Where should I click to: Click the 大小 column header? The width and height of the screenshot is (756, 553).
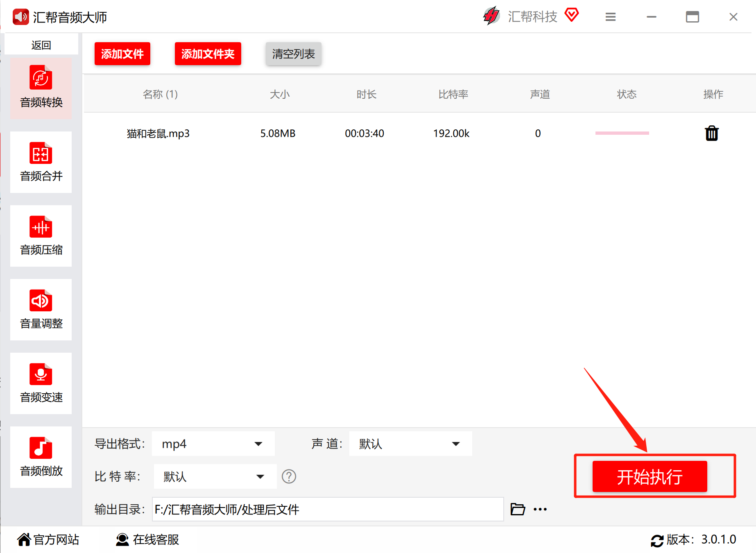pyautogui.click(x=280, y=94)
